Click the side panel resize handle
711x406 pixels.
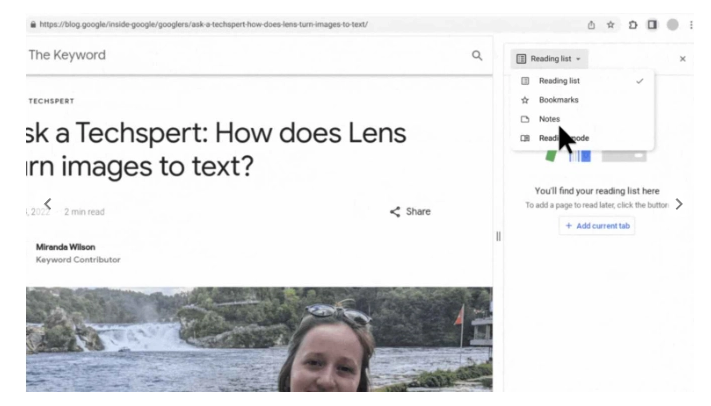tap(498, 236)
